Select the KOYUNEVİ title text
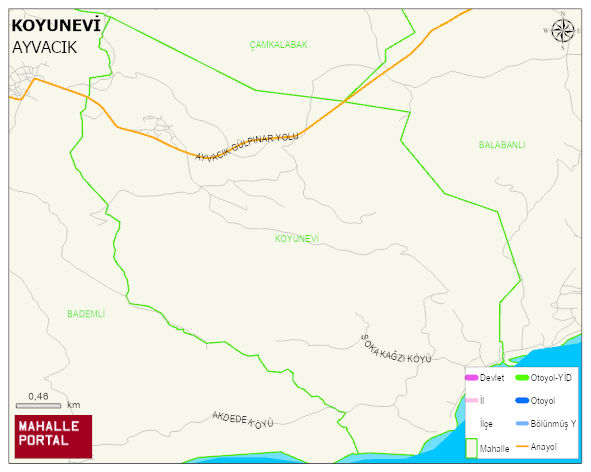The height and width of the screenshot is (472, 591). click(x=56, y=25)
